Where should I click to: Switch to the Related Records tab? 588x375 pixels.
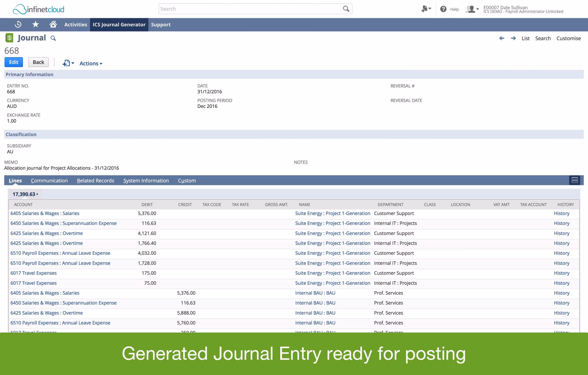coord(95,181)
